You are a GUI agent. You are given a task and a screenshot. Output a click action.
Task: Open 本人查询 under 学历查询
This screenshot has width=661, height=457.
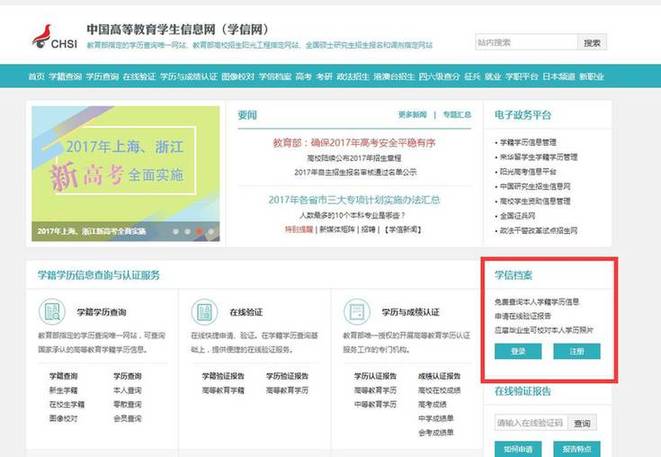(127, 390)
